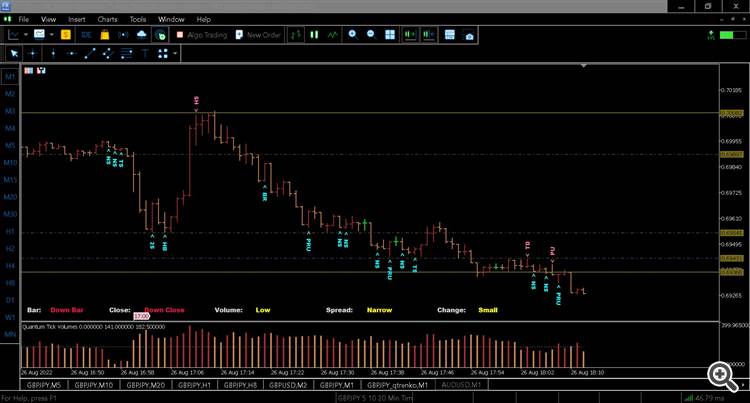Take a chart screenshot with camera icon
This screenshot has width=750, height=403.
tap(469, 35)
